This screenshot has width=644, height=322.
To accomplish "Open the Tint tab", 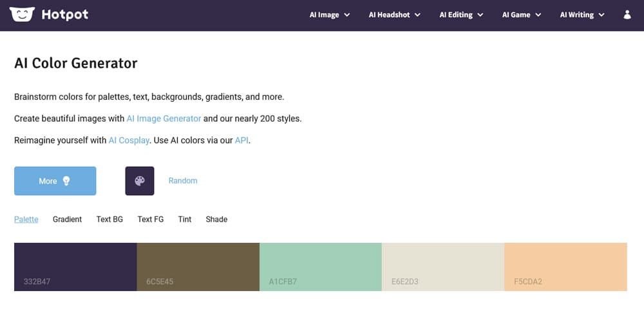I will (185, 220).
